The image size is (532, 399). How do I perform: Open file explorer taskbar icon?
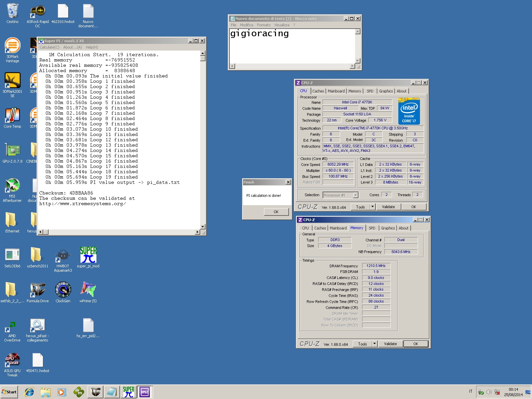point(46,392)
